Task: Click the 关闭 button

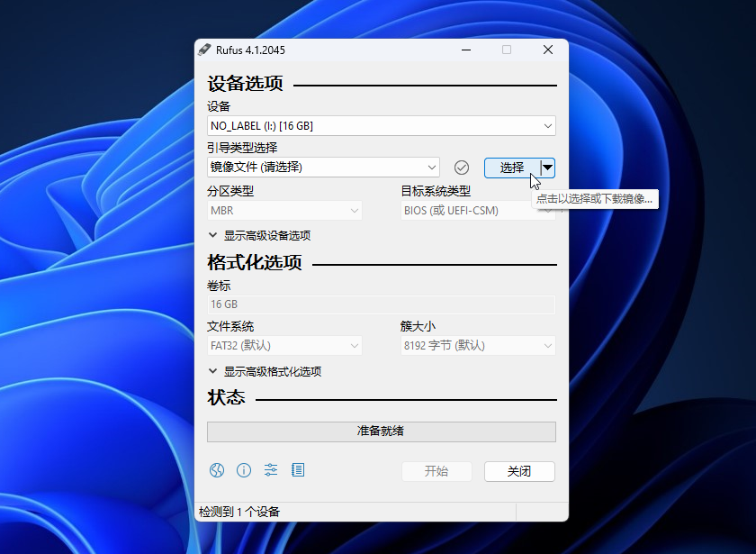Action: (x=519, y=471)
